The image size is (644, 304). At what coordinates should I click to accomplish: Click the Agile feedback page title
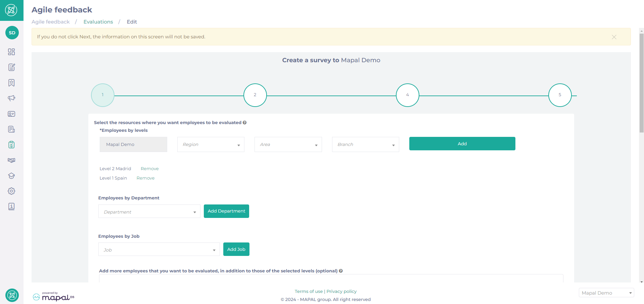click(62, 10)
